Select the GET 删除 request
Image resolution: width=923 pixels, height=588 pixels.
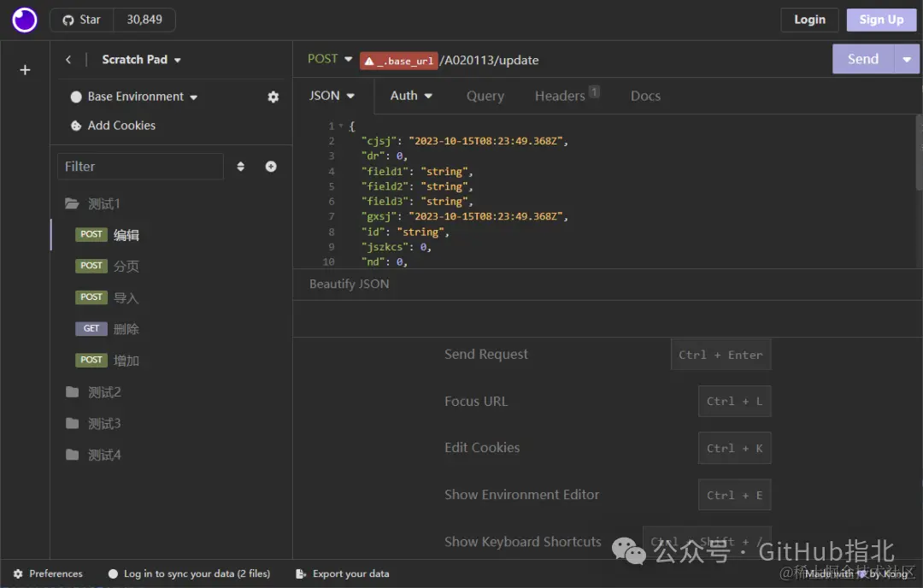[171, 329]
